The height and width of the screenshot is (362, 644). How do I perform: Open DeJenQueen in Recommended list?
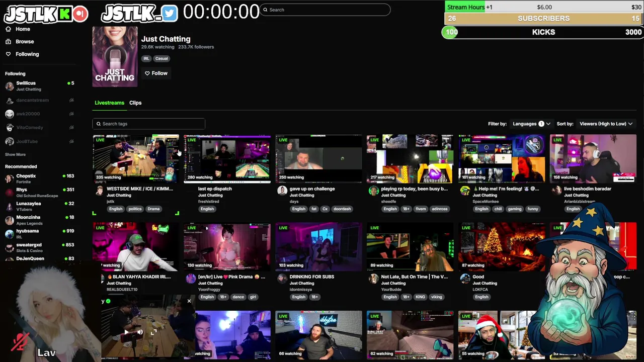click(x=30, y=258)
